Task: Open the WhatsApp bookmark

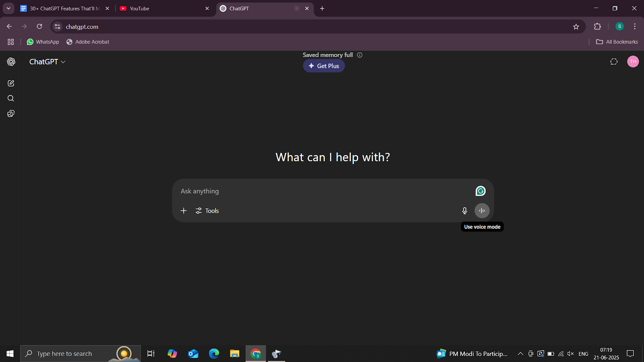Action: 43,42
